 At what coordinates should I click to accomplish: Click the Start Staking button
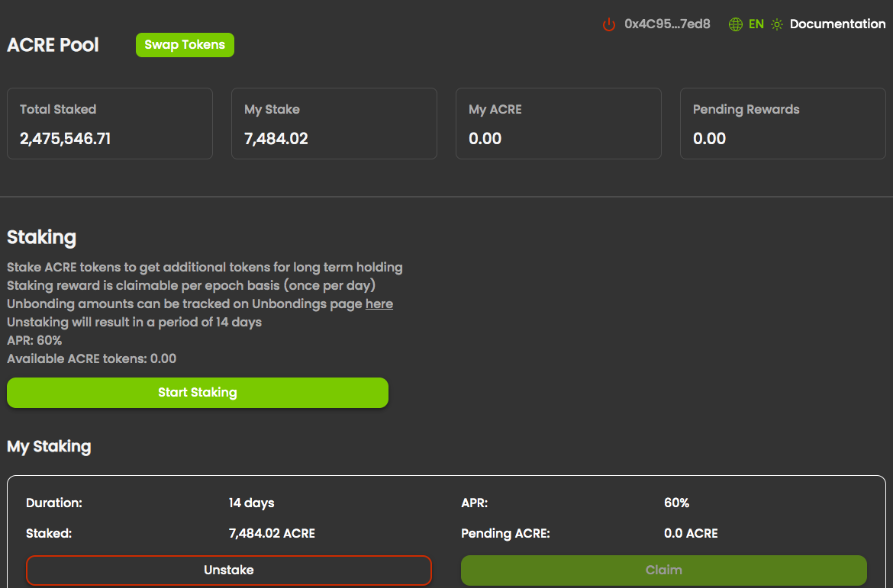pos(198,393)
